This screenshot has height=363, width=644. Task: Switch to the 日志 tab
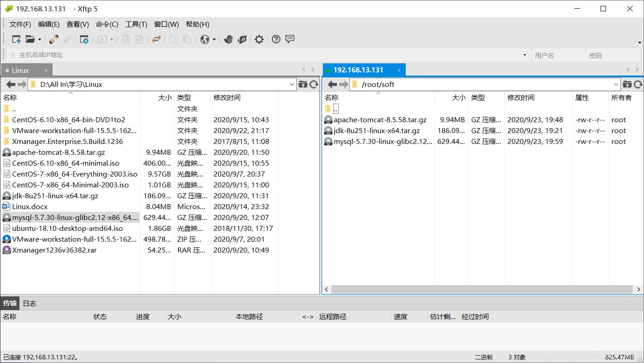coord(29,303)
